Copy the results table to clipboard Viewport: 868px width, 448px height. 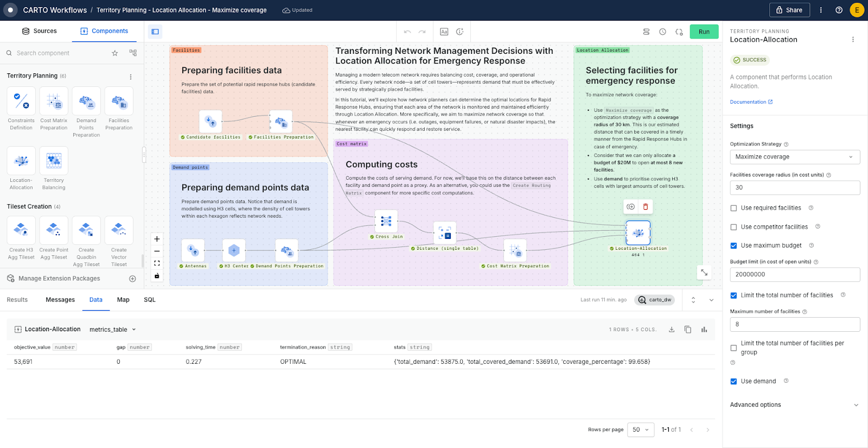coord(688,330)
